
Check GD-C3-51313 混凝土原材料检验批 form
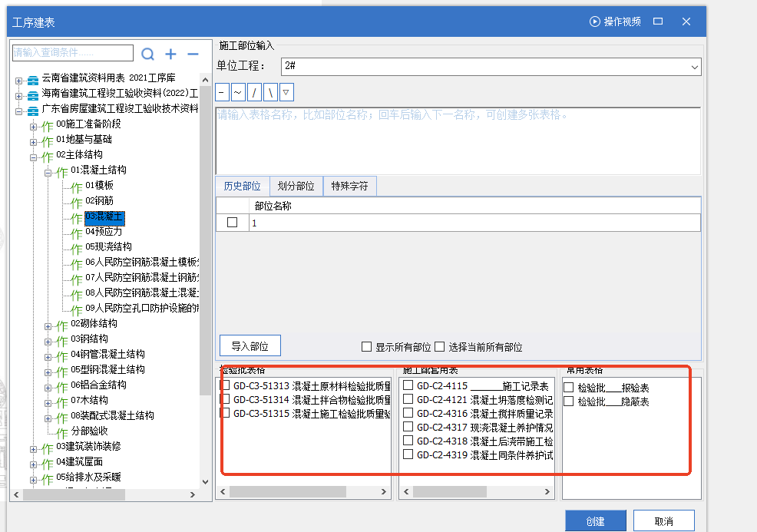point(225,385)
